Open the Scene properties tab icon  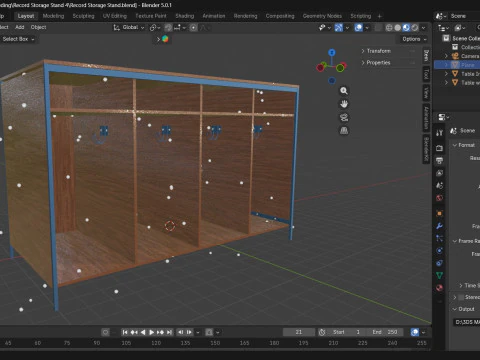pyautogui.click(x=439, y=186)
